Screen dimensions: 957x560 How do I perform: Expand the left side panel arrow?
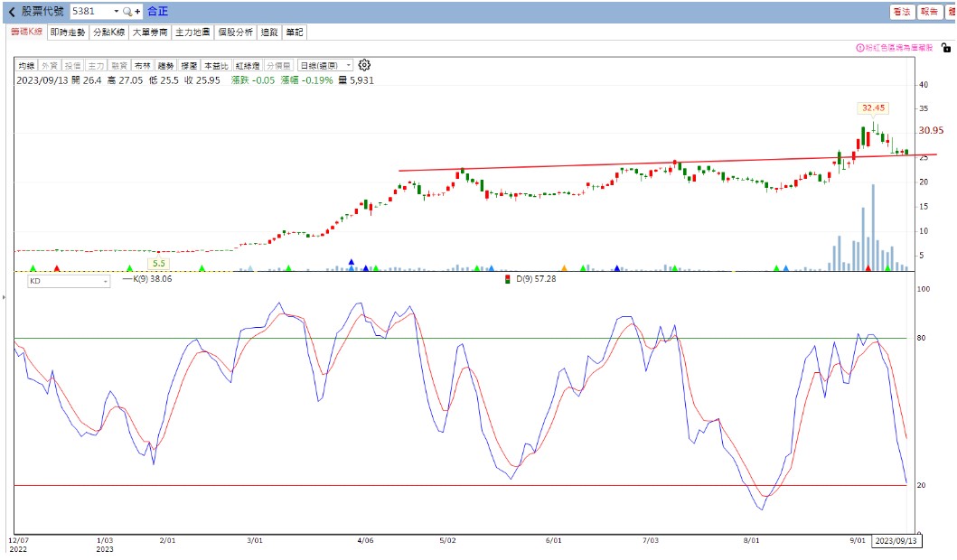click(x=4, y=298)
